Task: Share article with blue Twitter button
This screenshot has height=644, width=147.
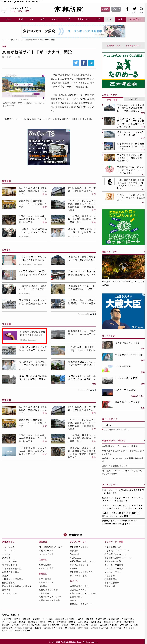Action: point(76,63)
